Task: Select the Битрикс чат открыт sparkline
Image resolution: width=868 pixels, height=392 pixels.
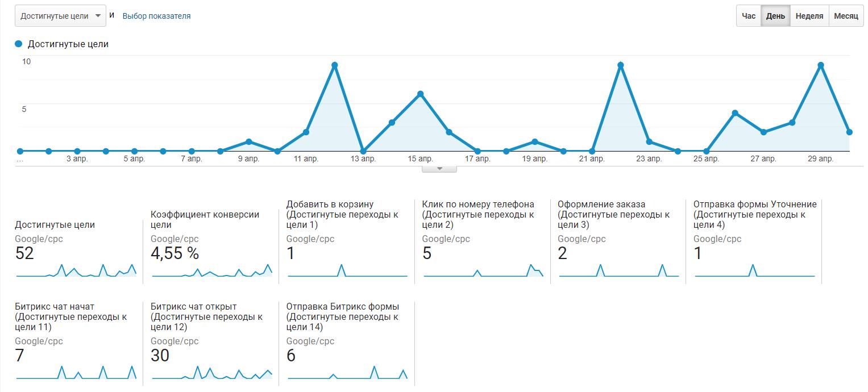Action: click(212, 373)
